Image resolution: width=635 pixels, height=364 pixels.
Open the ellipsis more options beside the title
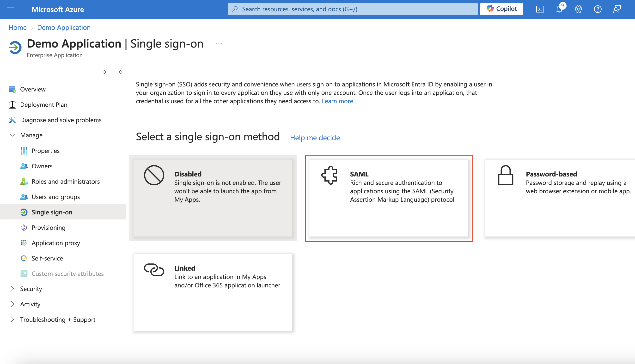[219, 44]
